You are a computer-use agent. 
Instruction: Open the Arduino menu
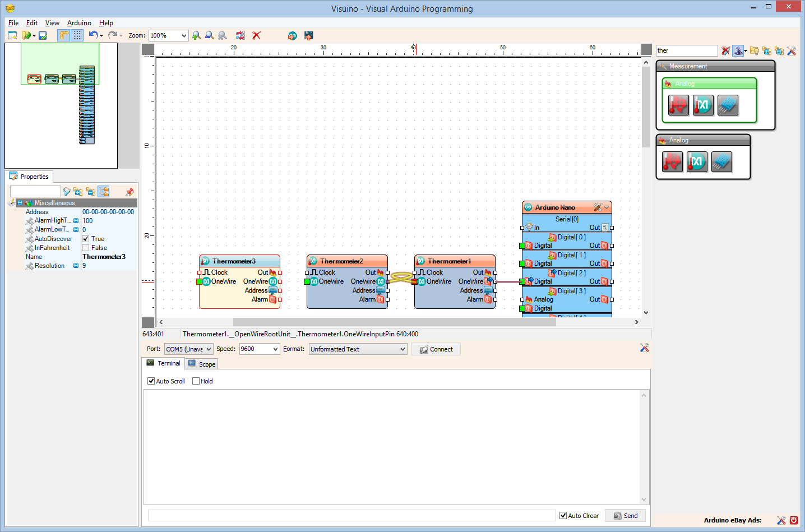point(79,23)
